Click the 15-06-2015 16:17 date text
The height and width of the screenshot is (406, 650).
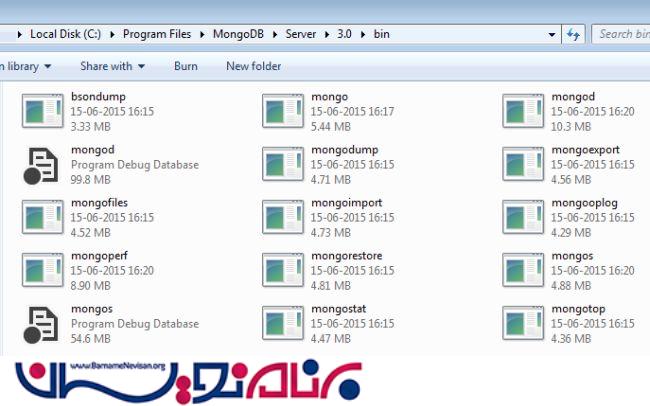353,112
